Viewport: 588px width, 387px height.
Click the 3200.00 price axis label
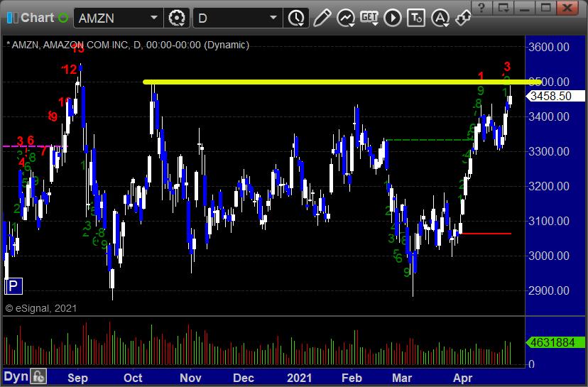[549, 186]
